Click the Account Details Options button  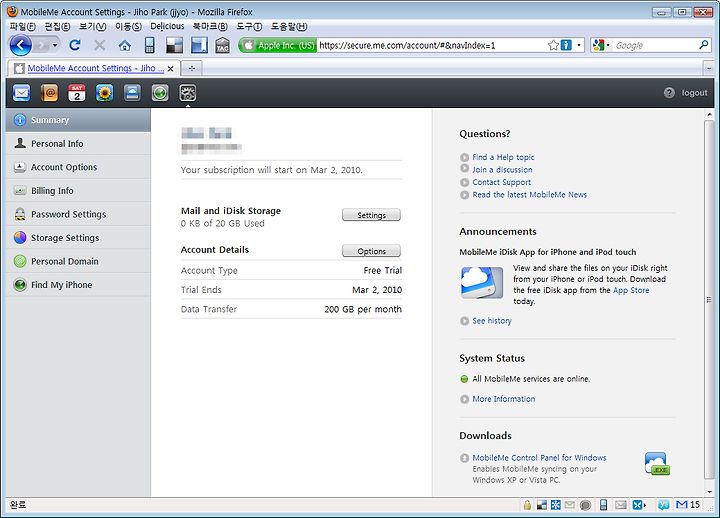click(x=371, y=251)
